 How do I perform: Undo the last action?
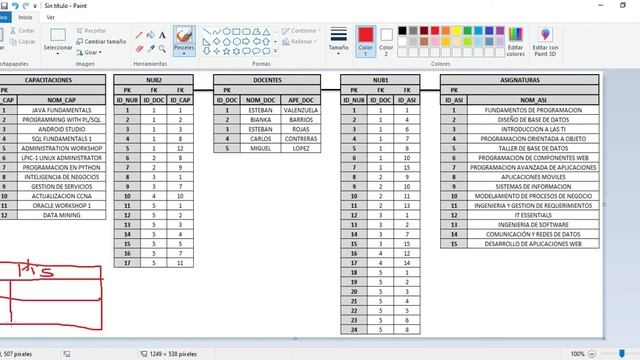tap(15, 6)
